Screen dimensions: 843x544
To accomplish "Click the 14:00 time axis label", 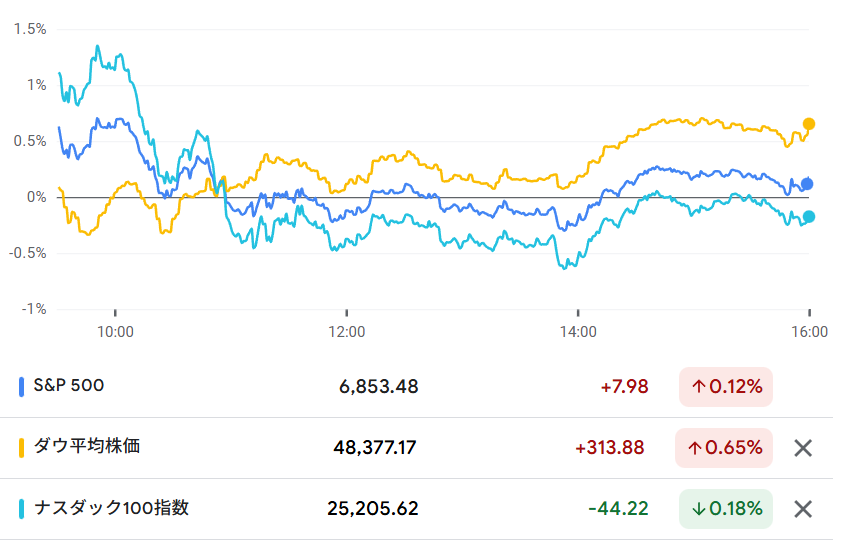I will tap(578, 330).
